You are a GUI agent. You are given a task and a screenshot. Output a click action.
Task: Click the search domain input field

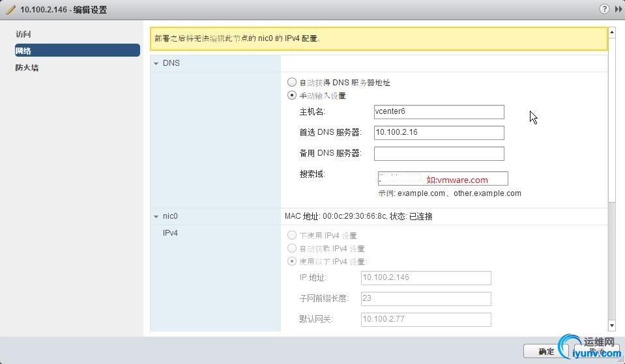[x=443, y=178]
